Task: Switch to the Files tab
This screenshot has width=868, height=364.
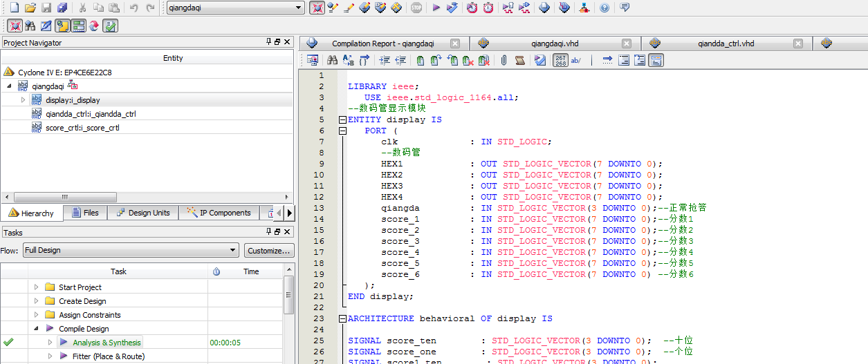Action: (x=85, y=213)
